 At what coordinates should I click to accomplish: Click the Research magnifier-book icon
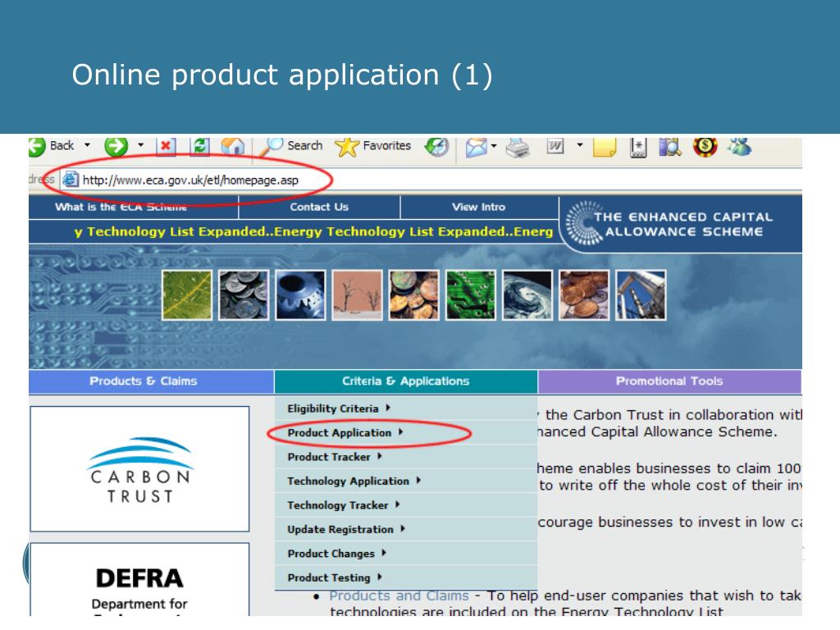click(x=670, y=147)
